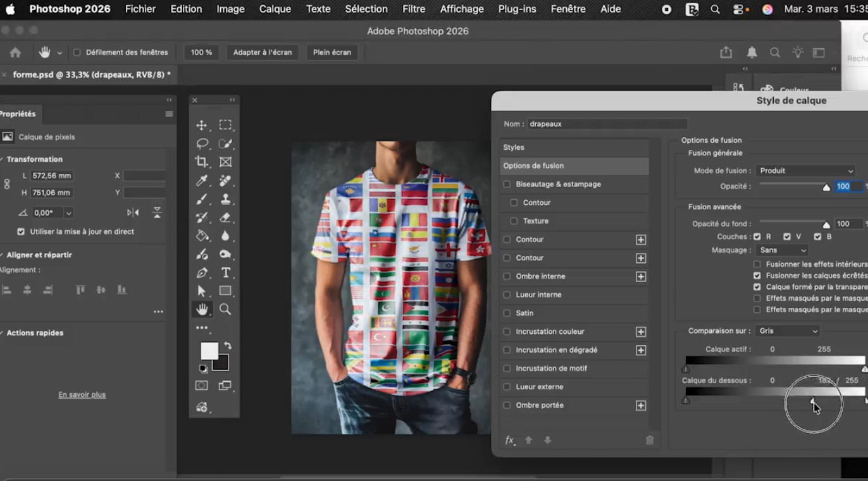Select the Lasso tool
Screen dimensions: 868x481
pos(202,143)
